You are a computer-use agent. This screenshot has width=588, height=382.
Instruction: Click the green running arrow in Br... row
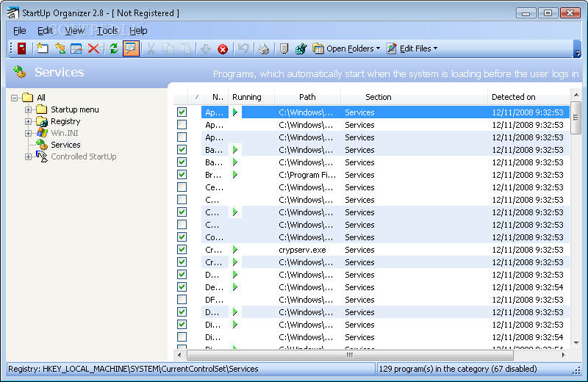tap(235, 175)
